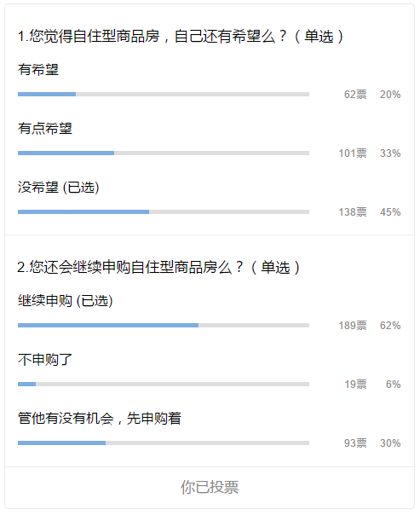Choose the 继续申购 (已选) option

66,300
